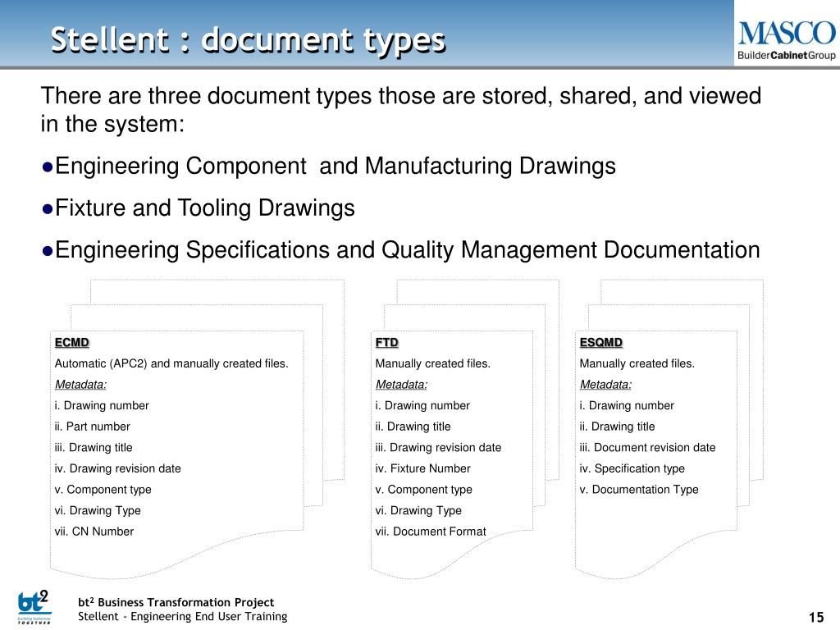The width and height of the screenshot is (840, 630).
Task: Select the 'Fixture and Tooling Drawings' bullet
Action: point(199,208)
